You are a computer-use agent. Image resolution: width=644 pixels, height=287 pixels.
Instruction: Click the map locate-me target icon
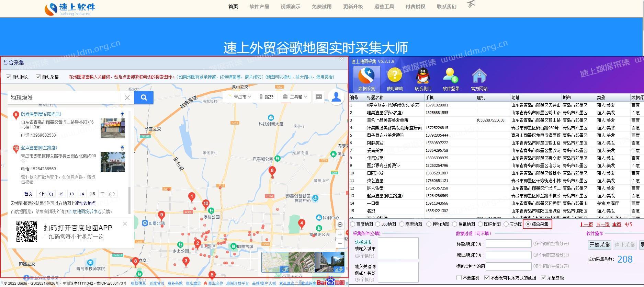coord(340,225)
